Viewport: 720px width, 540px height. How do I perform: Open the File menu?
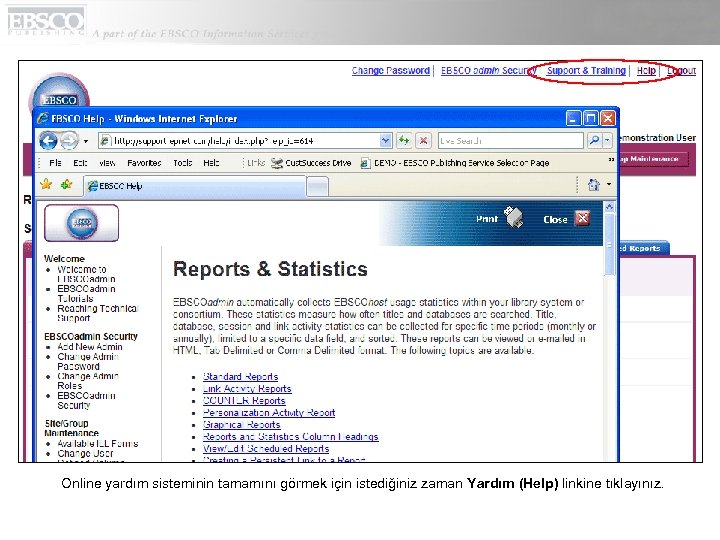click(55, 163)
